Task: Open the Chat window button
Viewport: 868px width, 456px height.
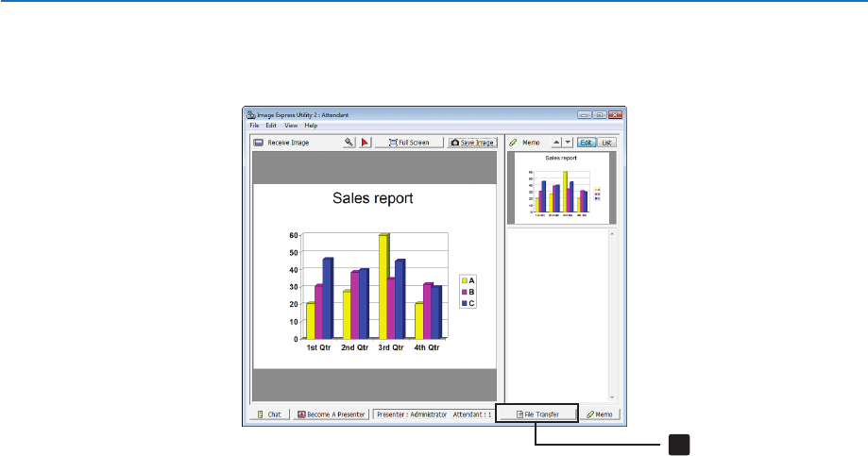Action: coord(269,414)
